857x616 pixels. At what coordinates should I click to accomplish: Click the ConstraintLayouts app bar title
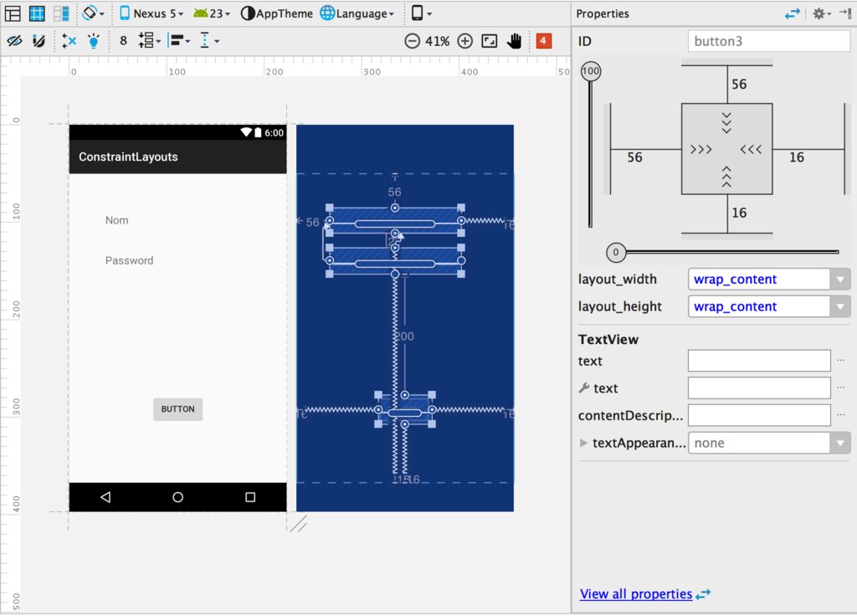[128, 157]
